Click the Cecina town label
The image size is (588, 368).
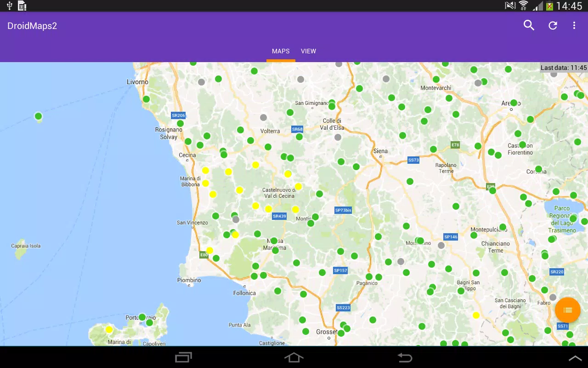(x=187, y=155)
